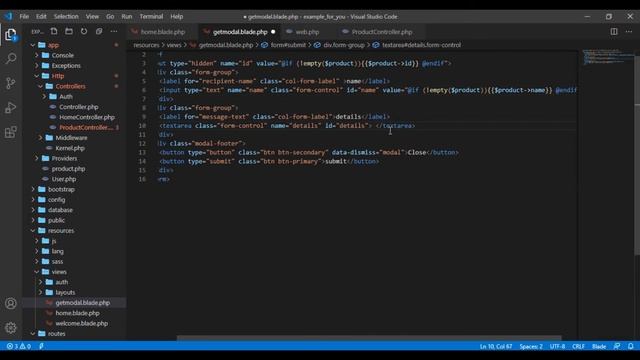The height and width of the screenshot is (360, 640).
Task: Open the Search view in activity bar
Action: click(11, 58)
